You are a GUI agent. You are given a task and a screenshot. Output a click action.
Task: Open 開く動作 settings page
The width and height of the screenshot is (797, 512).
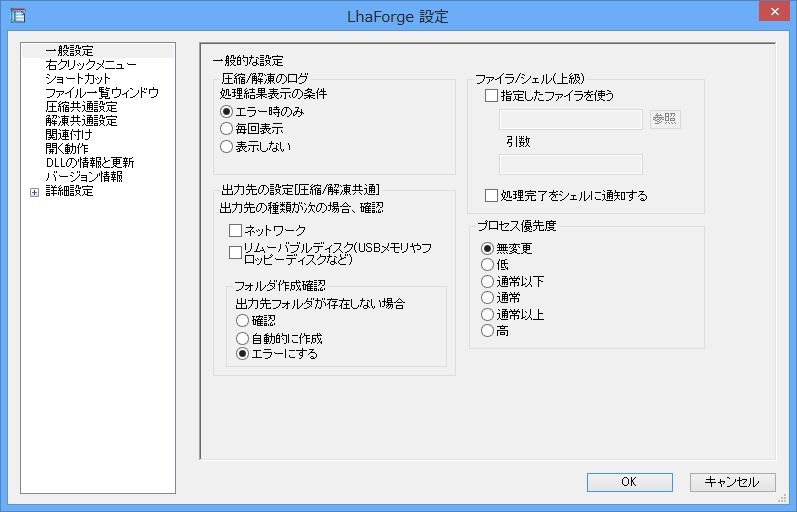coord(67,149)
